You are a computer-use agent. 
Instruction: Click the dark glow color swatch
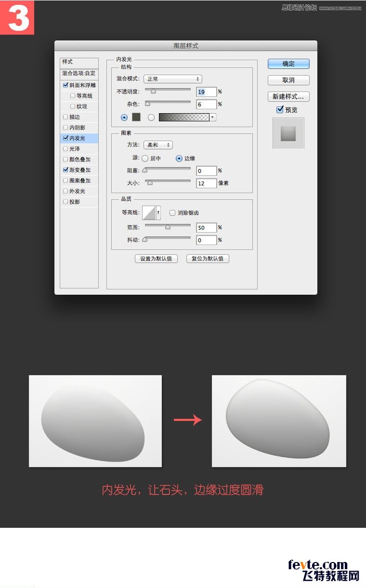click(x=136, y=117)
